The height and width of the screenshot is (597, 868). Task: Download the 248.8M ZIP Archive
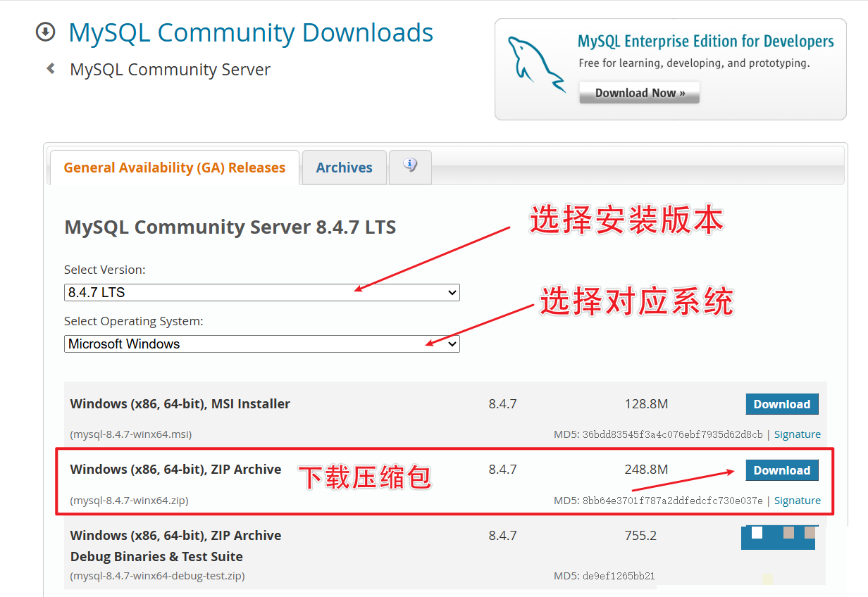tap(782, 470)
